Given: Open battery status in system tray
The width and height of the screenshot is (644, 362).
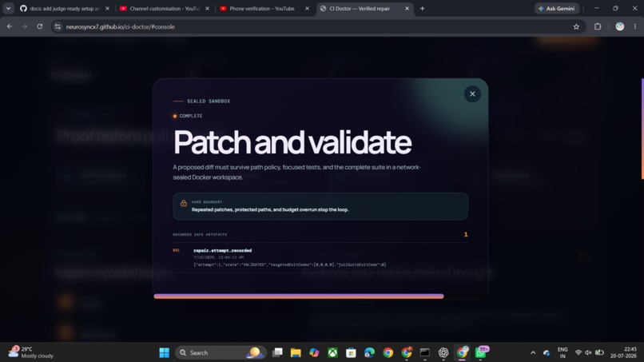Looking at the screenshot, I should 599,352.
